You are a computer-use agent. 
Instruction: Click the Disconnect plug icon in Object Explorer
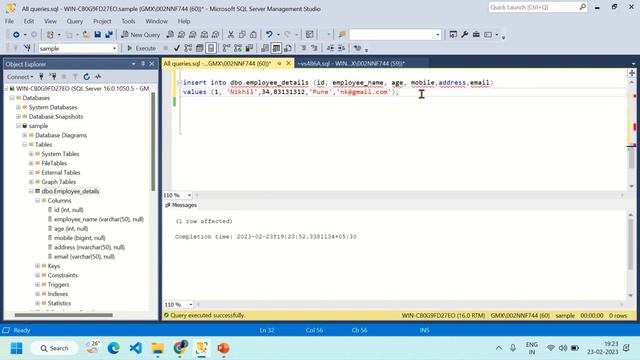click(x=53, y=76)
